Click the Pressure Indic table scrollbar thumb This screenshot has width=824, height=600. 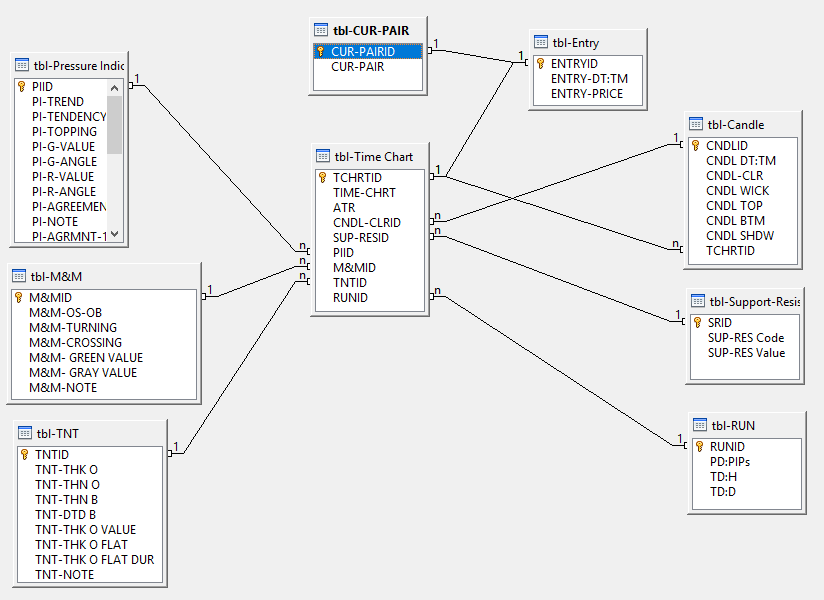[114, 125]
